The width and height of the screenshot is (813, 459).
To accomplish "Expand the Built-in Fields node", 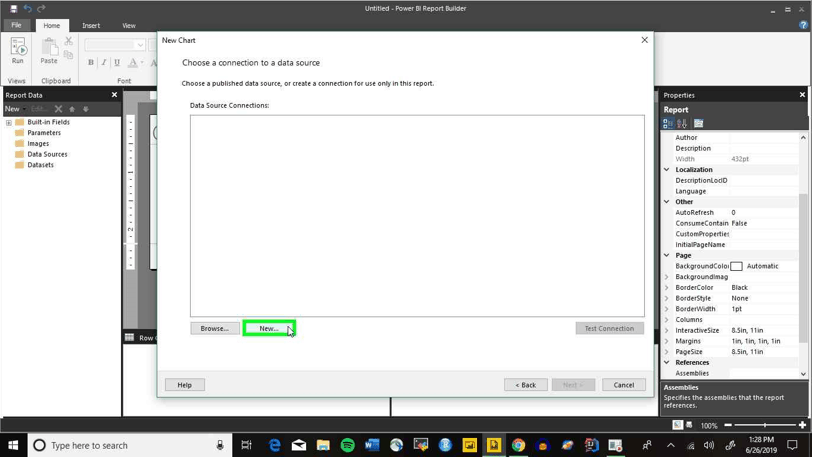I will click(9, 122).
